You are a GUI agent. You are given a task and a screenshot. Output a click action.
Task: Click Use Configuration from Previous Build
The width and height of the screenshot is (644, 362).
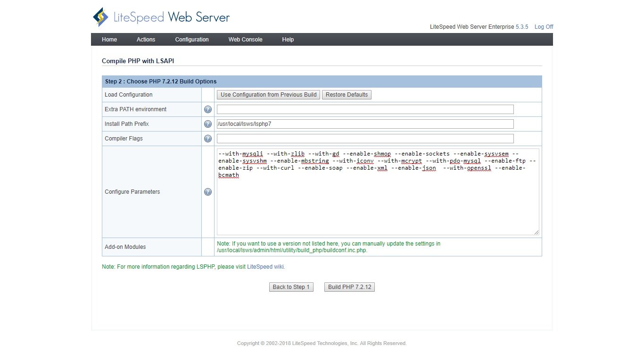pos(268,95)
